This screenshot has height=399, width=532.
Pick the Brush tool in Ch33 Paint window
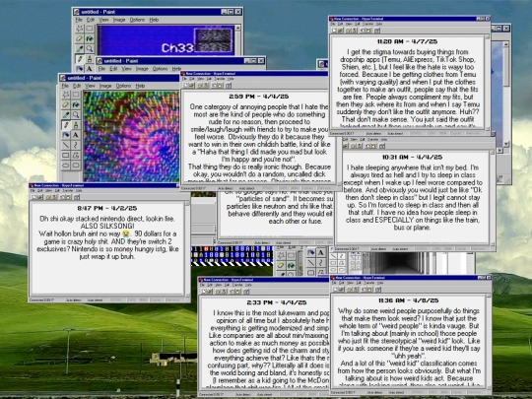90,59
